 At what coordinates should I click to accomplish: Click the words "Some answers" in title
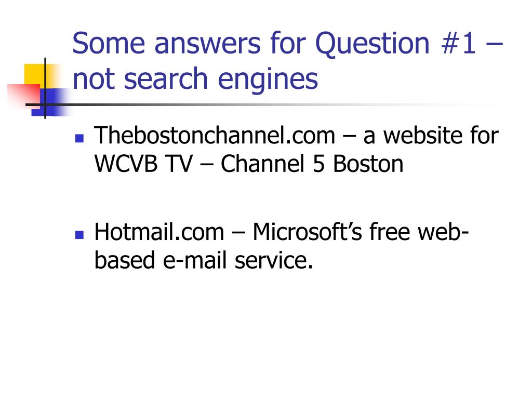click(167, 44)
